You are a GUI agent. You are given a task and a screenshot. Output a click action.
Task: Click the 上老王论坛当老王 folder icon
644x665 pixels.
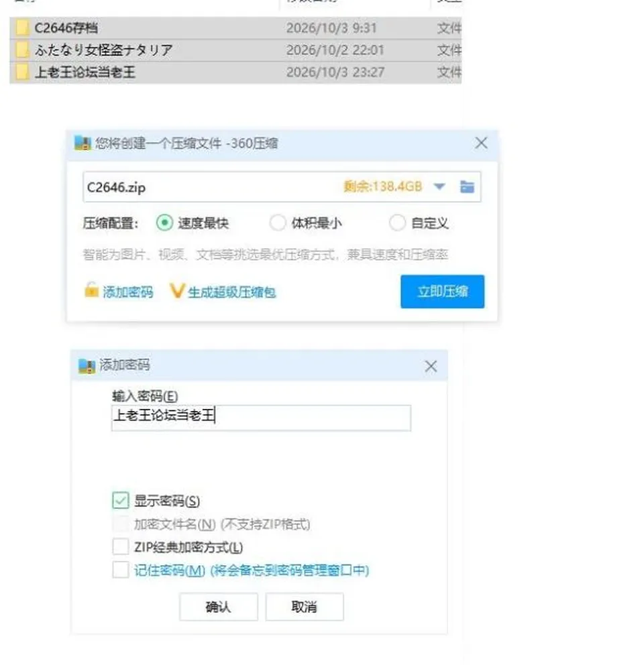coord(21,72)
